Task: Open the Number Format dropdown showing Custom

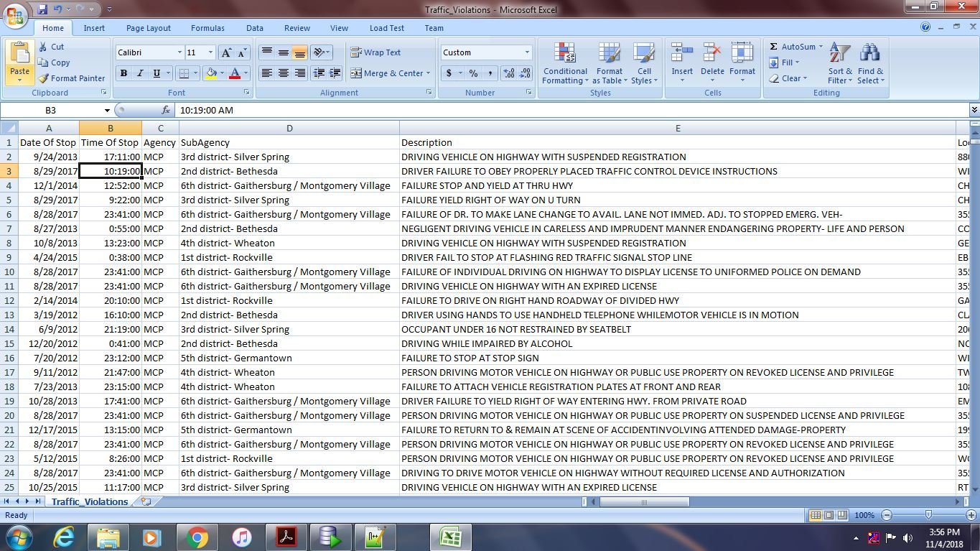Action: tap(485, 52)
